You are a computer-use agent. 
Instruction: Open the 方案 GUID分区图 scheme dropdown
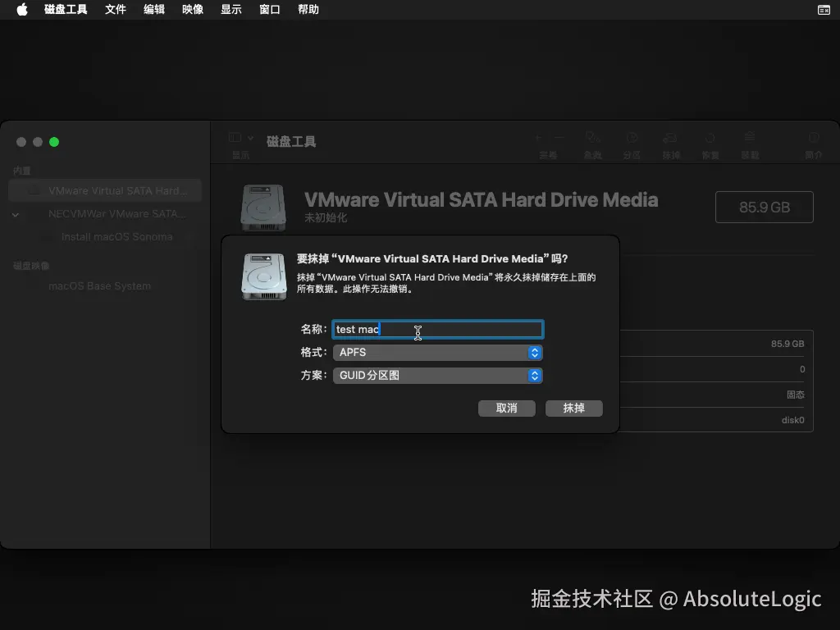coord(438,376)
